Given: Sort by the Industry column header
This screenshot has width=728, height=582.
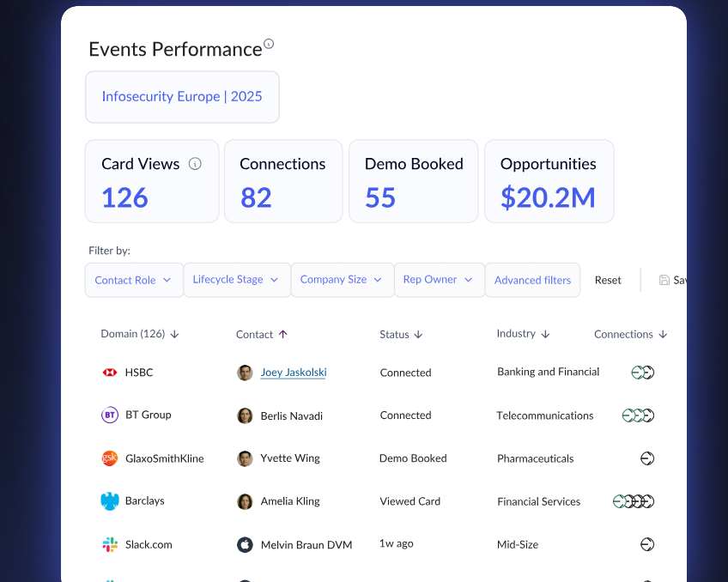Looking at the screenshot, I should (524, 334).
